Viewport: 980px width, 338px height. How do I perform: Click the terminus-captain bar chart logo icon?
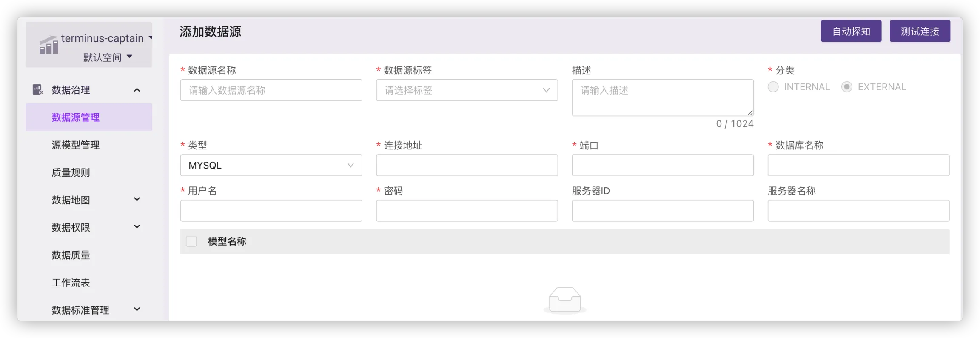click(x=48, y=45)
